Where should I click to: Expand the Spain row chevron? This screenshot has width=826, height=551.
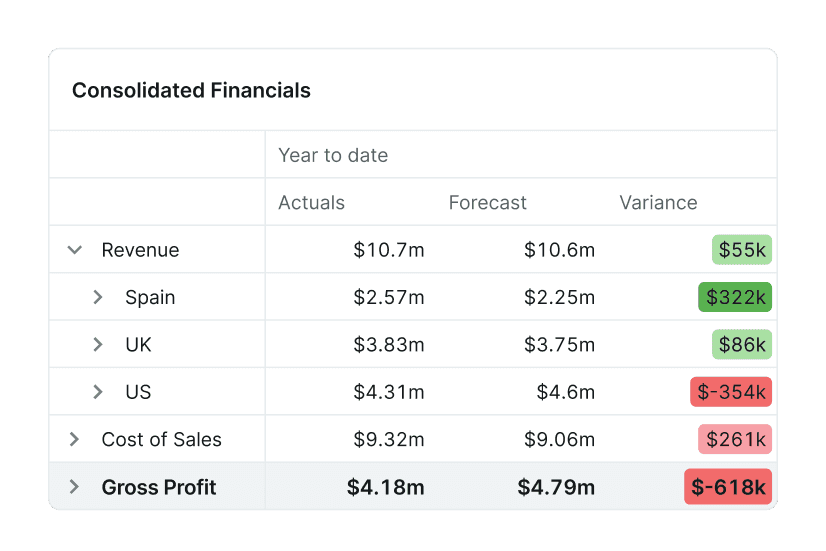[98, 297]
